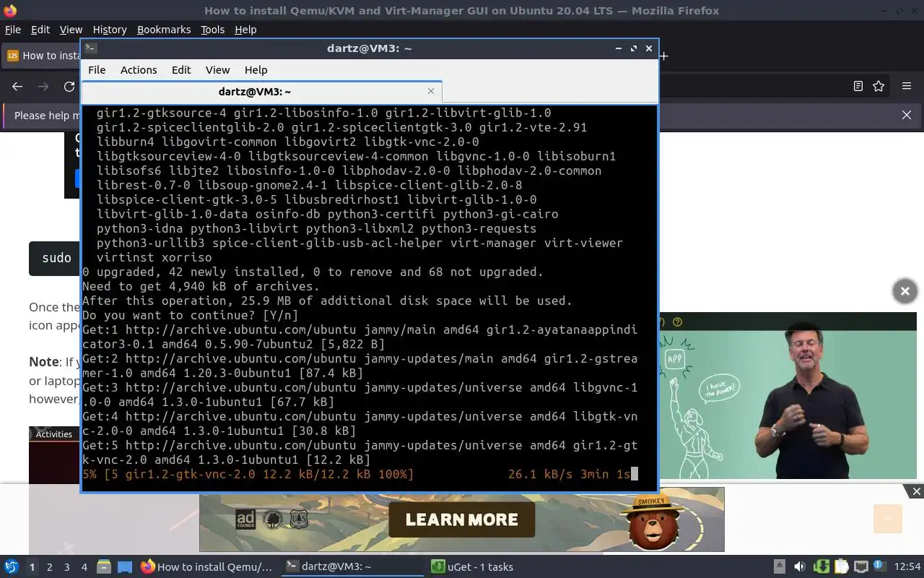Click the update notifier tray icon
The height and width of the screenshot is (578, 924).
881,567
